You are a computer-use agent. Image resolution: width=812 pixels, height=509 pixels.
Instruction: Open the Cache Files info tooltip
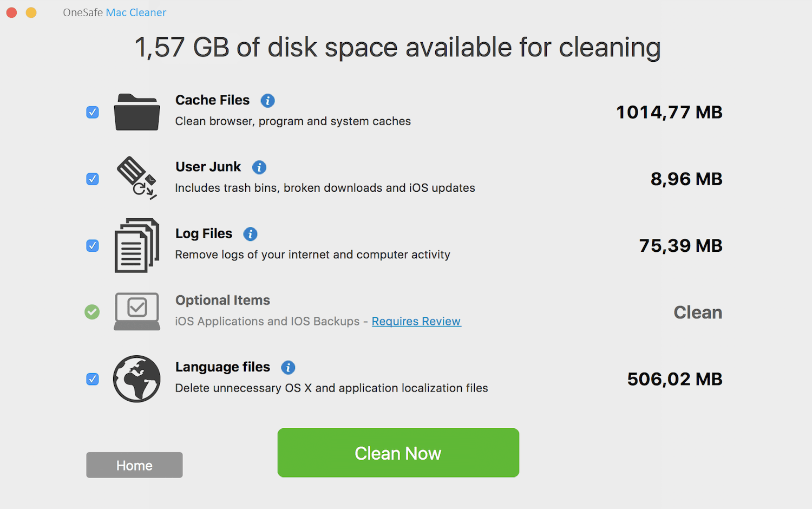[x=267, y=101]
